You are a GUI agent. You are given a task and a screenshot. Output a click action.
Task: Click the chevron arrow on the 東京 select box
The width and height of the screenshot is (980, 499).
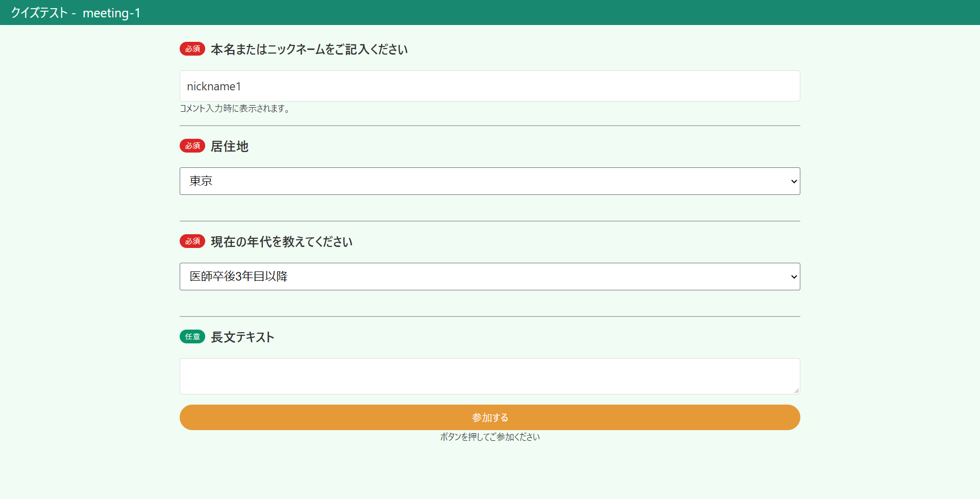pos(794,182)
